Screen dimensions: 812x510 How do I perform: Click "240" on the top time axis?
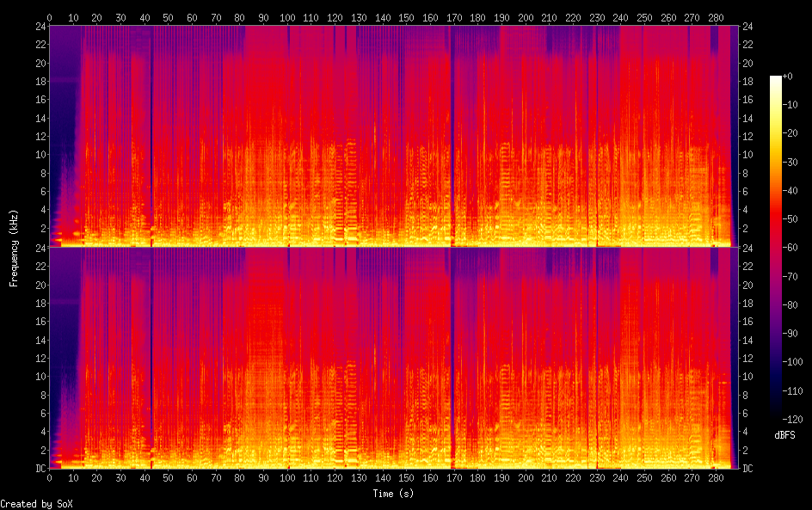620,17
